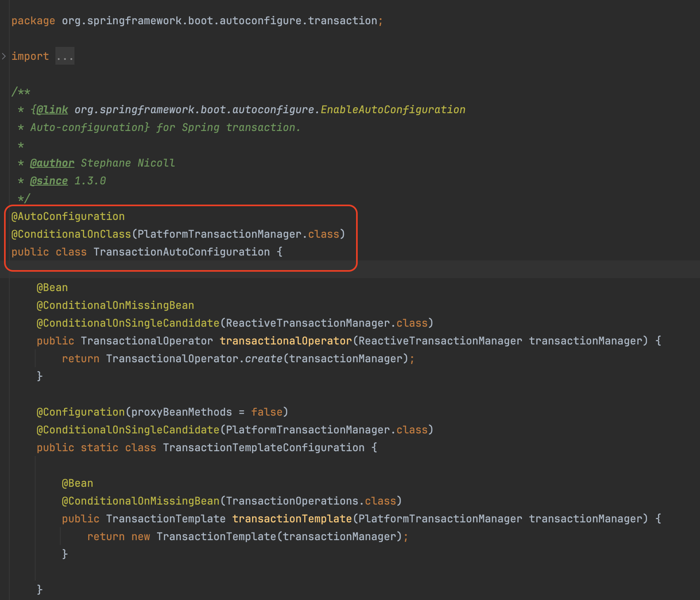Click PlatformTransactionManager in the ConditionalOnClass annotation

point(220,234)
